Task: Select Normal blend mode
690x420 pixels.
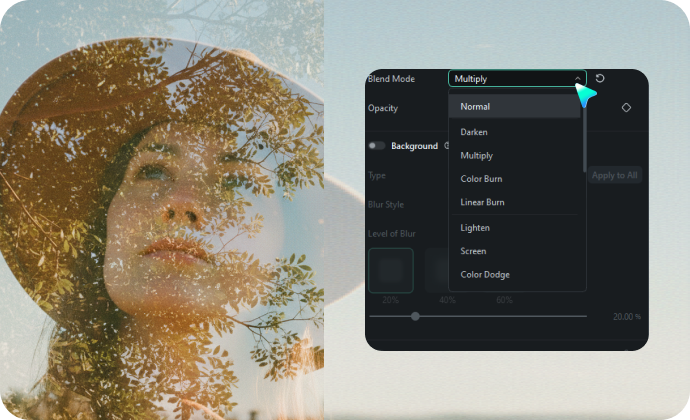Action: click(x=514, y=107)
